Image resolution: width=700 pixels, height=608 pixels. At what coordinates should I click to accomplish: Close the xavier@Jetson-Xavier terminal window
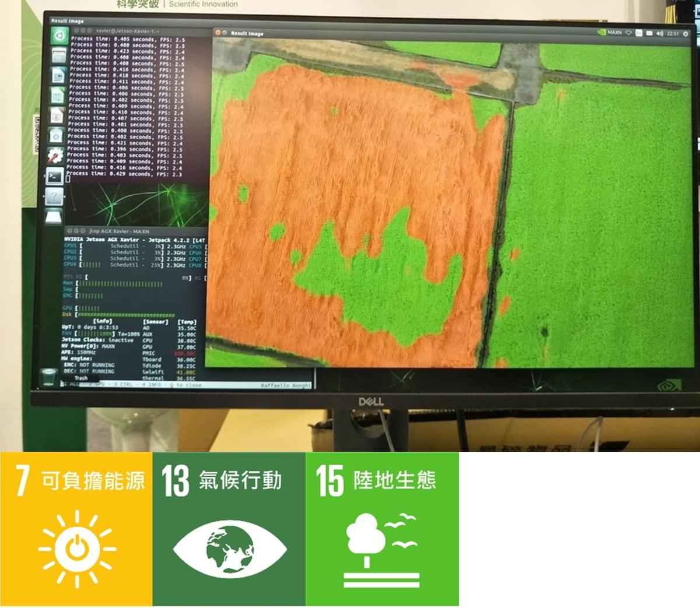76,30
